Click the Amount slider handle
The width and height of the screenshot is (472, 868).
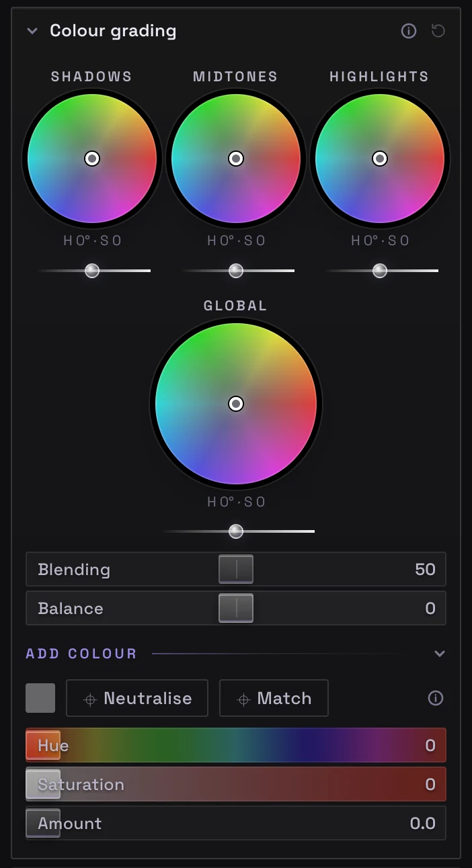click(43, 824)
